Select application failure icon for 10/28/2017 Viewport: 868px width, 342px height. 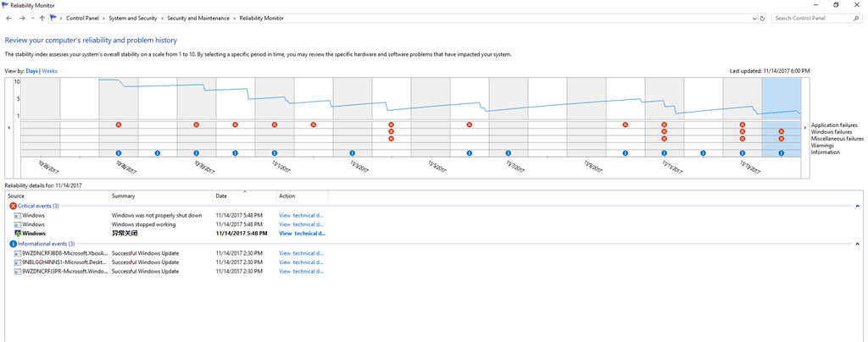[119, 125]
